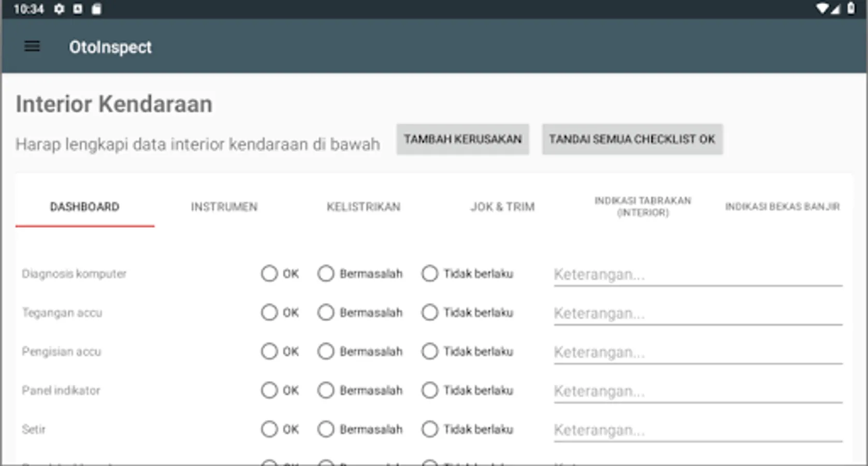Select OK for Panel indikator
The image size is (868, 466).
269,390
